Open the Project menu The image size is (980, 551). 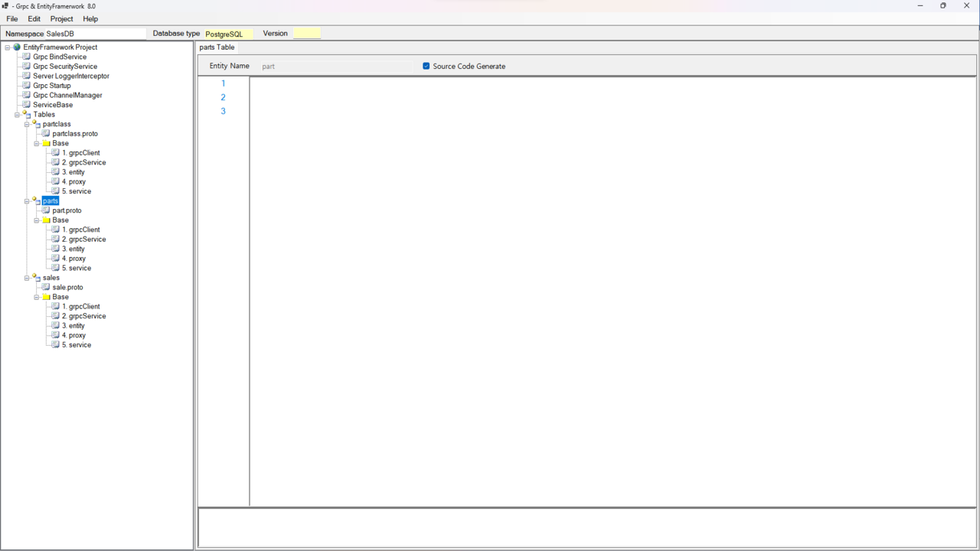click(61, 19)
